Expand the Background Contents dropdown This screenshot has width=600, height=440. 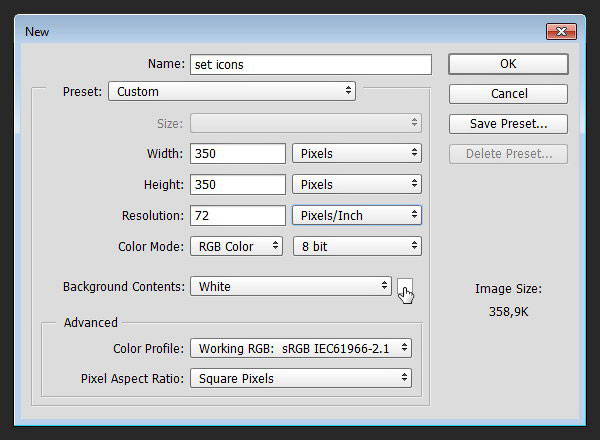click(x=291, y=286)
